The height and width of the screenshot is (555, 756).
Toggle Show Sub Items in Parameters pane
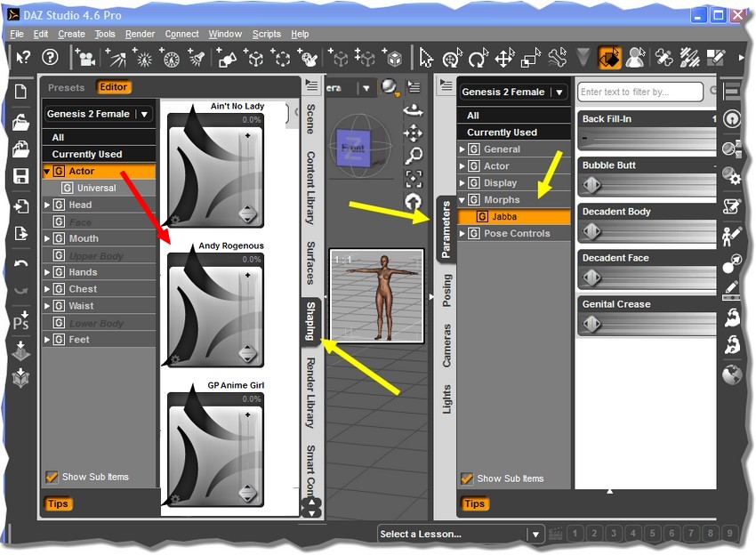coord(467,479)
